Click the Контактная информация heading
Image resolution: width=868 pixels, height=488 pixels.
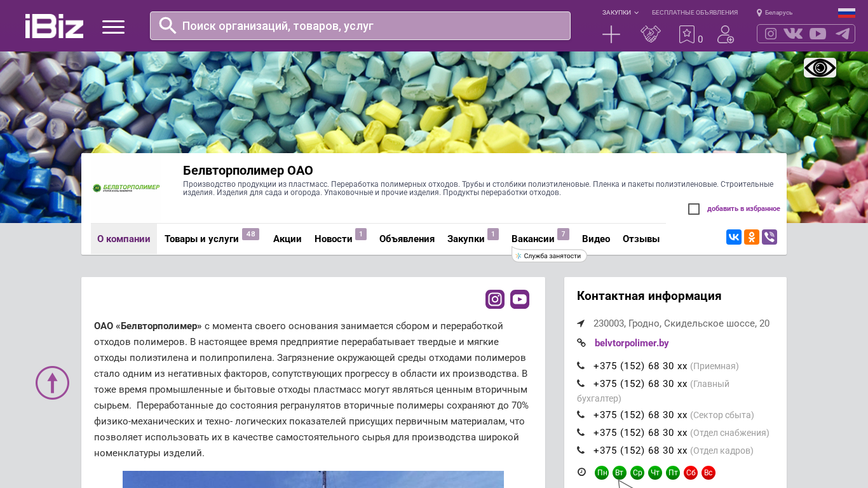[649, 295]
